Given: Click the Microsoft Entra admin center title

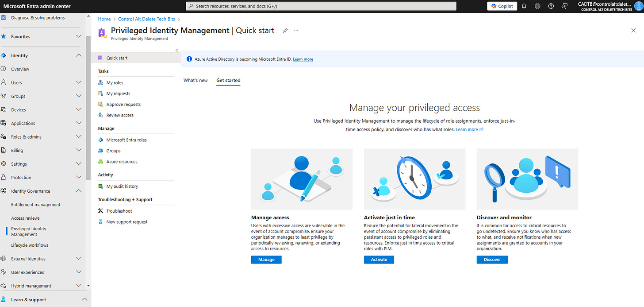Looking at the screenshot, I should pyautogui.click(x=37, y=6).
